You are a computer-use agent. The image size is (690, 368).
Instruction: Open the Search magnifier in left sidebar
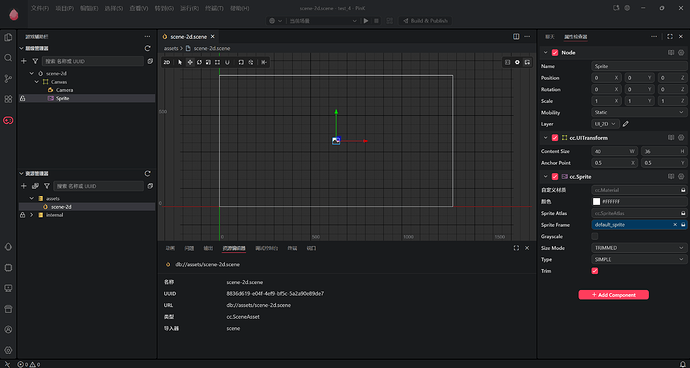pos(8,58)
